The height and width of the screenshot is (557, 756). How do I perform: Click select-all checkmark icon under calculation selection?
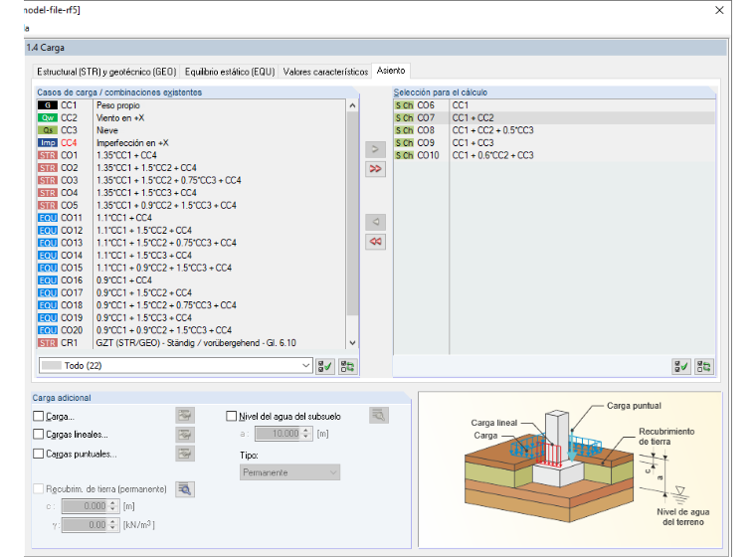pyautogui.click(x=681, y=366)
